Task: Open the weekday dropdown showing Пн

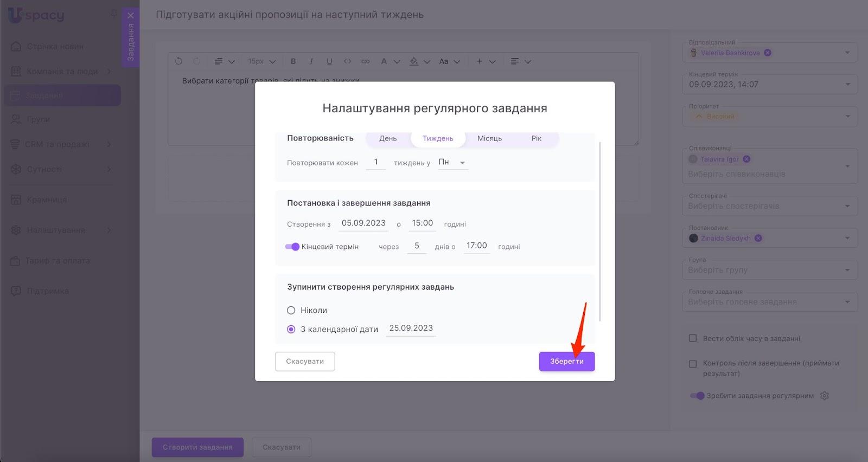Action: (453, 162)
